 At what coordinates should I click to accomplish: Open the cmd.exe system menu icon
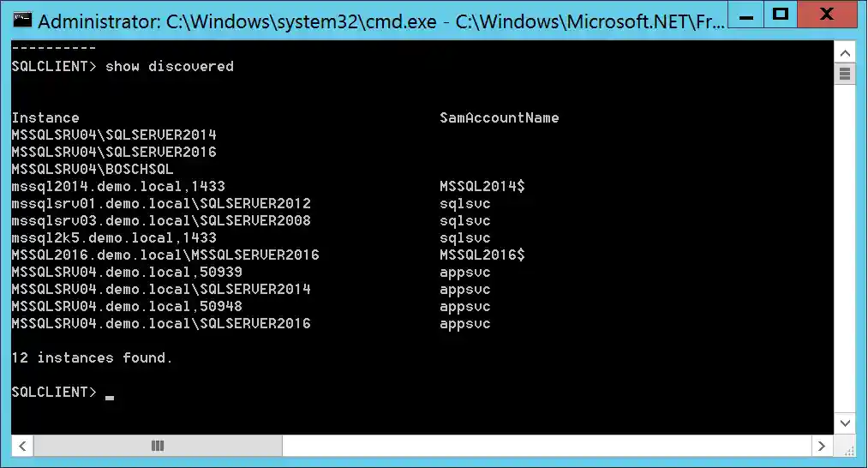(22, 20)
